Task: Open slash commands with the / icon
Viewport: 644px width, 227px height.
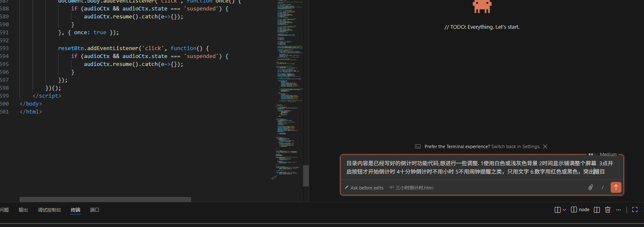Action: click(x=603, y=187)
